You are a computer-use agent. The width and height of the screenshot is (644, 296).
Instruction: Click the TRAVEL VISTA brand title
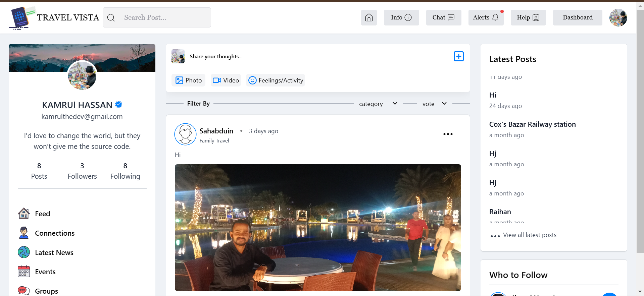(x=68, y=17)
